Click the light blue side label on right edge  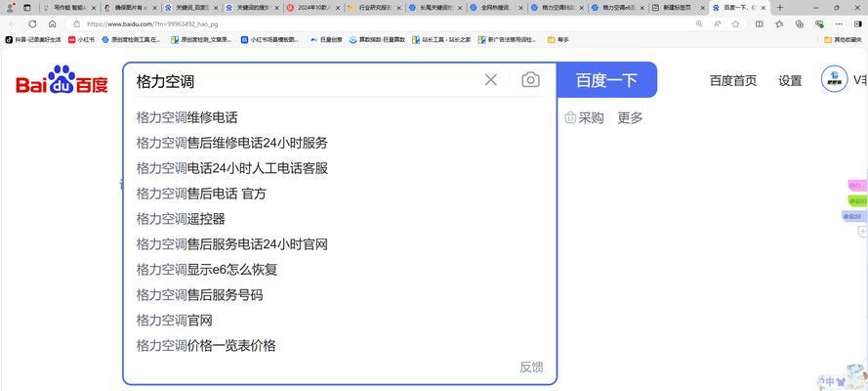pos(852,216)
